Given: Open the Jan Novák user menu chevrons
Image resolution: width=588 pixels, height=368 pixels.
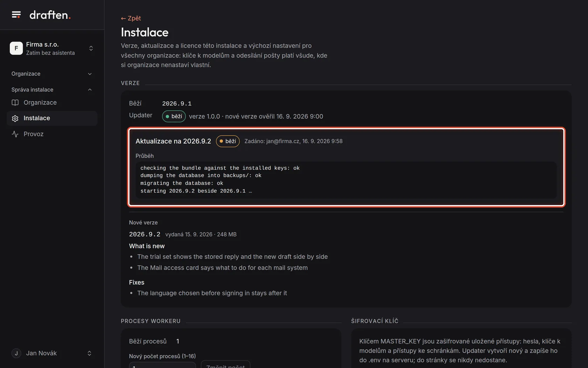Looking at the screenshot, I should 89,353.
